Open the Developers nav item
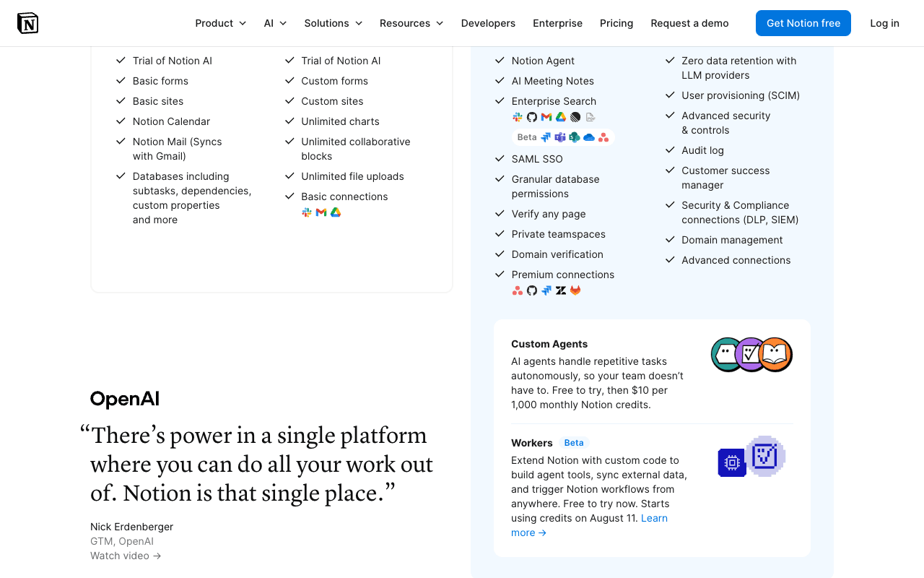 point(488,23)
